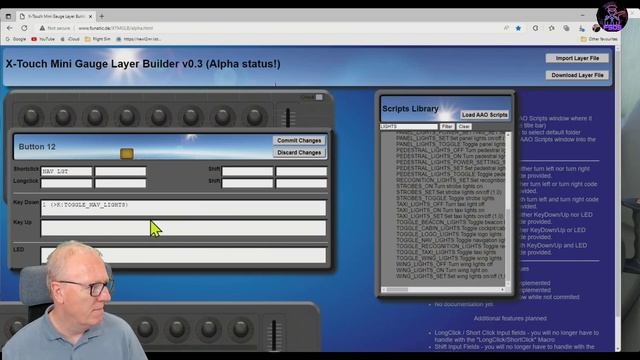Focus the Key Up script field

pos(184,228)
